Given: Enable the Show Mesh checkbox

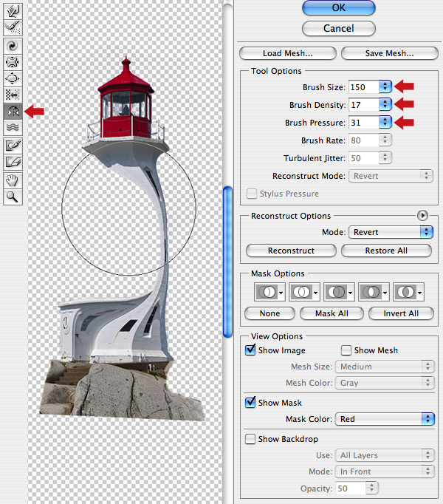Looking at the screenshot, I should coord(346,350).
